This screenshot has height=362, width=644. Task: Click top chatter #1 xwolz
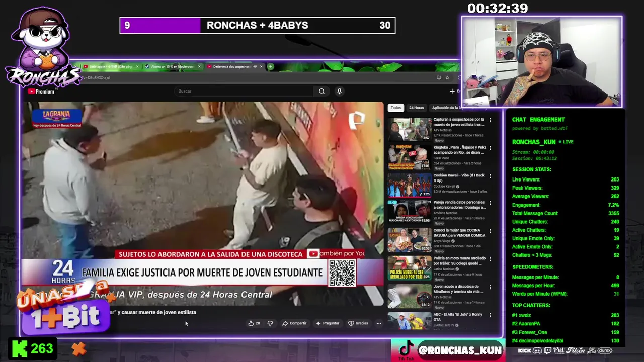tap(566, 315)
